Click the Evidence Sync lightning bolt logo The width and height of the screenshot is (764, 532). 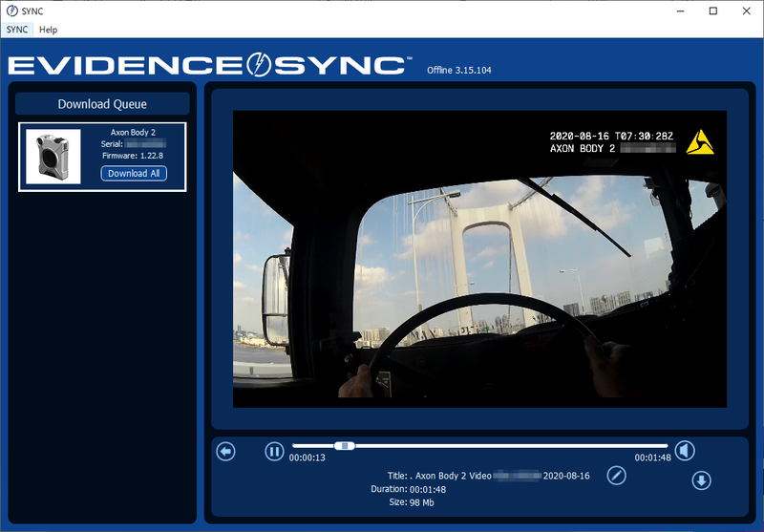pyautogui.click(x=261, y=65)
